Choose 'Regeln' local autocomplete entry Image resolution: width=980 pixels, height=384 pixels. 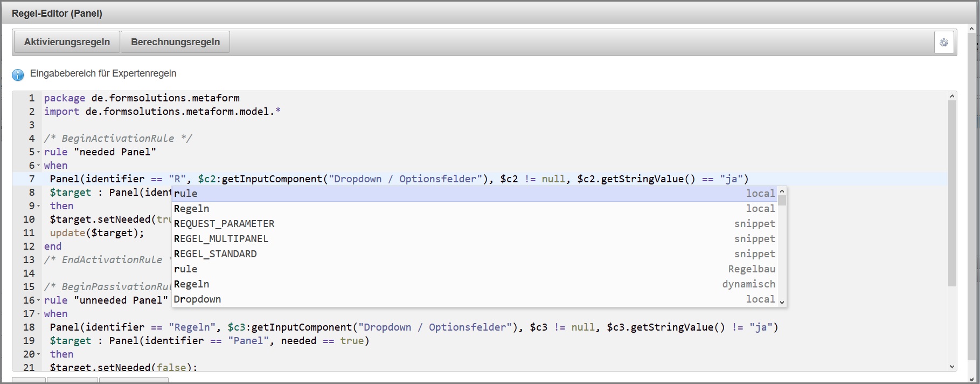click(475, 209)
